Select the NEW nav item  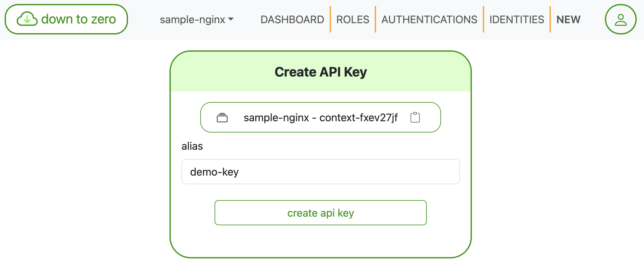pos(568,20)
